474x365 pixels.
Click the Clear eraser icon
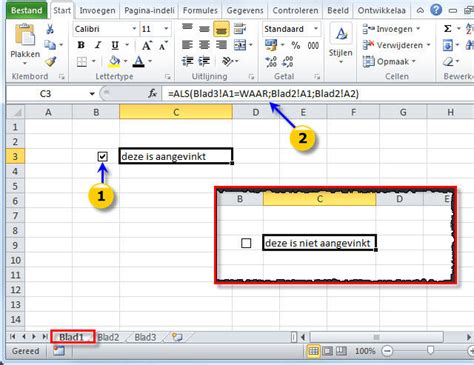pyautogui.click(x=448, y=61)
